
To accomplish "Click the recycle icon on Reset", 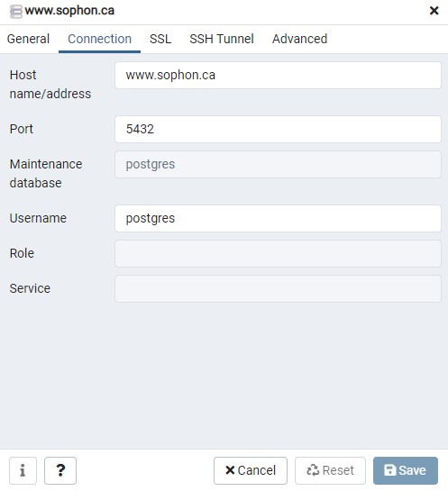I will click(x=313, y=470).
